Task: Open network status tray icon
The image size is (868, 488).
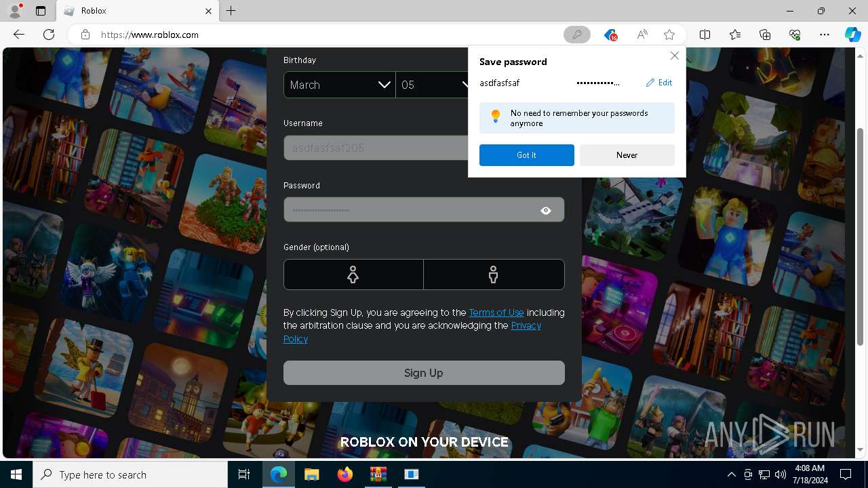Action: point(764,474)
